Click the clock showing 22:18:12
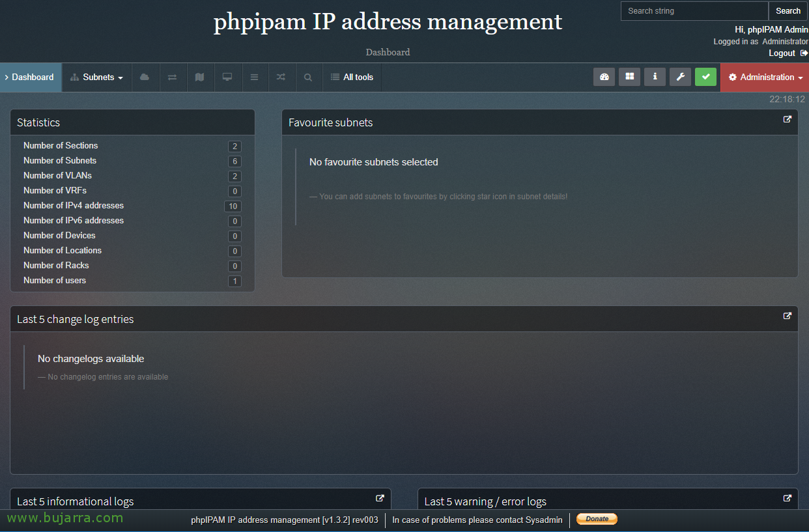 pos(787,100)
